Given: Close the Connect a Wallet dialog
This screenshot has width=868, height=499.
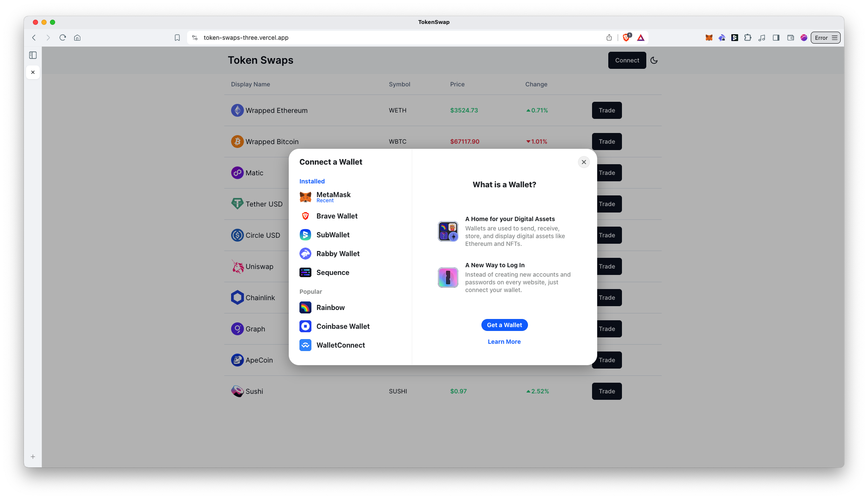Looking at the screenshot, I should (x=584, y=162).
